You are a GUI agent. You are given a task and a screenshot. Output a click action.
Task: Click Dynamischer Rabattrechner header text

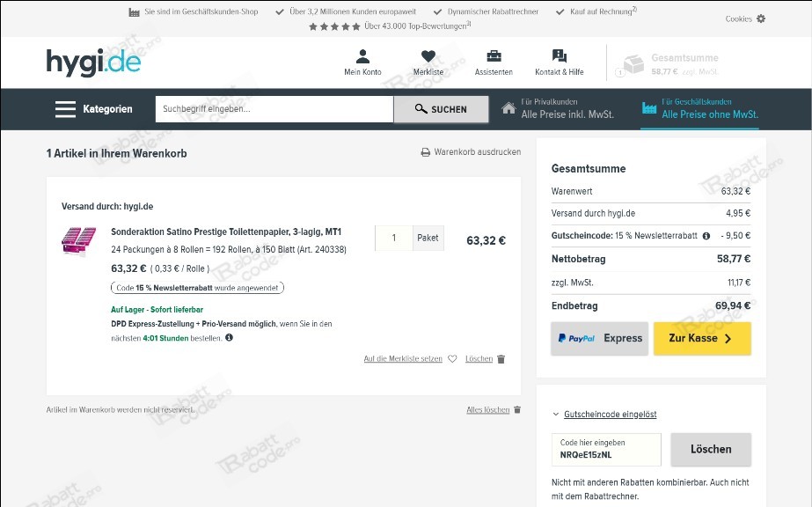pyautogui.click(x=493, y=11)
